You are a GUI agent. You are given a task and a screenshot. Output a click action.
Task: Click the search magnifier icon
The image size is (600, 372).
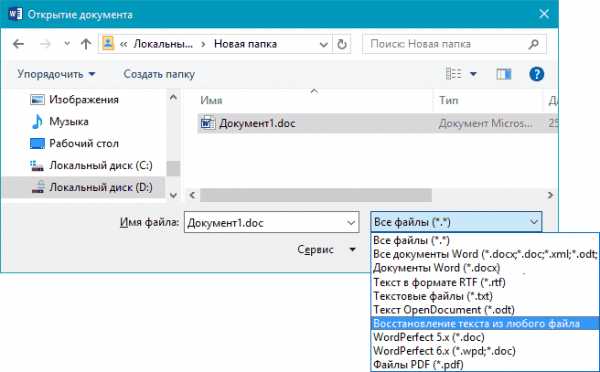[533, 44]
